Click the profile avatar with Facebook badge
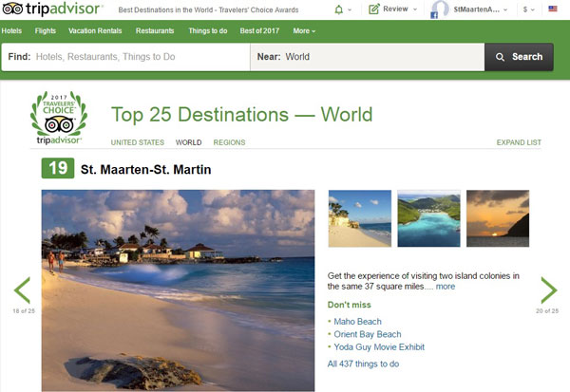570x392 pixels. point(440,9)
